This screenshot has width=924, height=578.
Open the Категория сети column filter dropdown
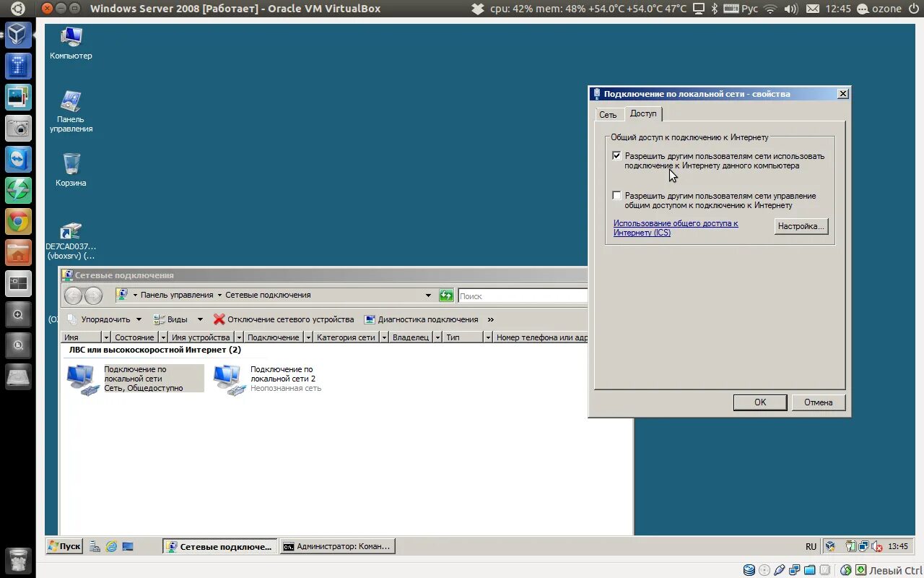click(385, 337)
